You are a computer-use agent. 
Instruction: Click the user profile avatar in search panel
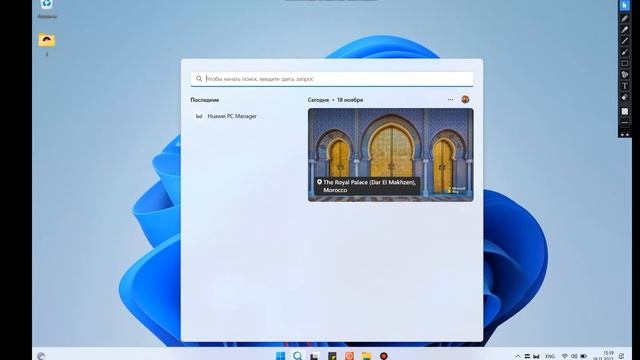pyautogui.click(x=465, y=100)
